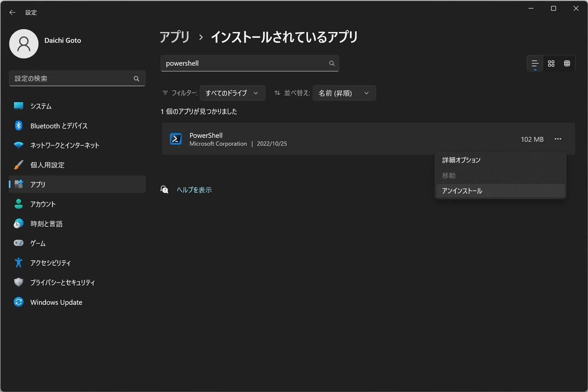Image resolution: width=588 pixels, height=392 pixels.
Task: Open プライバシーとセキュリティ settings
Action: pyautogui.click(x=77, y=282)
